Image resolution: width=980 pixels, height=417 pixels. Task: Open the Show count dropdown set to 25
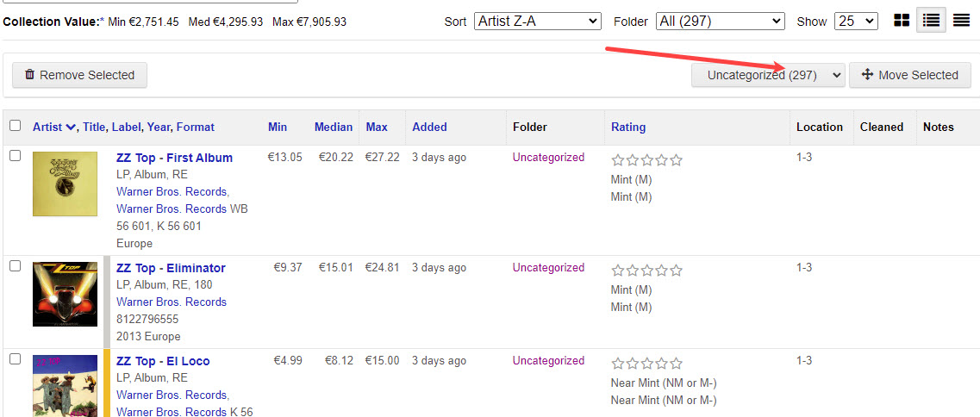pos(856,22)
